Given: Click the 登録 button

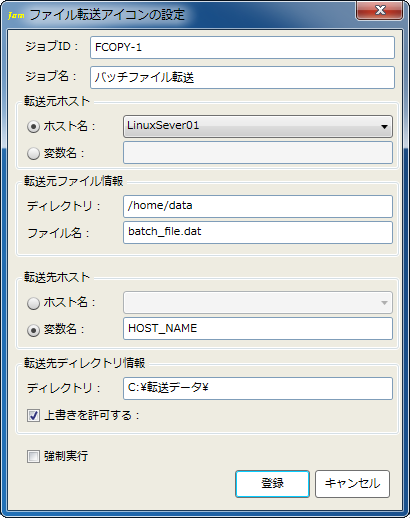Looking at the screenshot, I should [272, 484].
